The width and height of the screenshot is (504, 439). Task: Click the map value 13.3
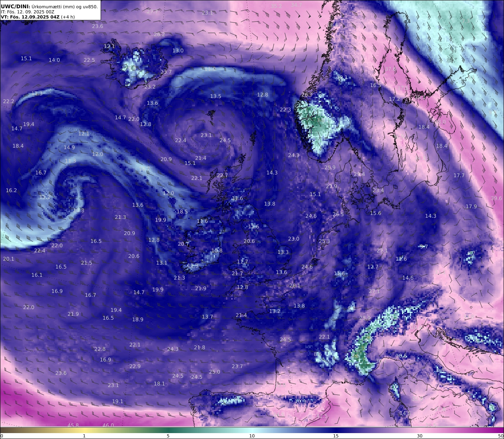pos(283,252)
